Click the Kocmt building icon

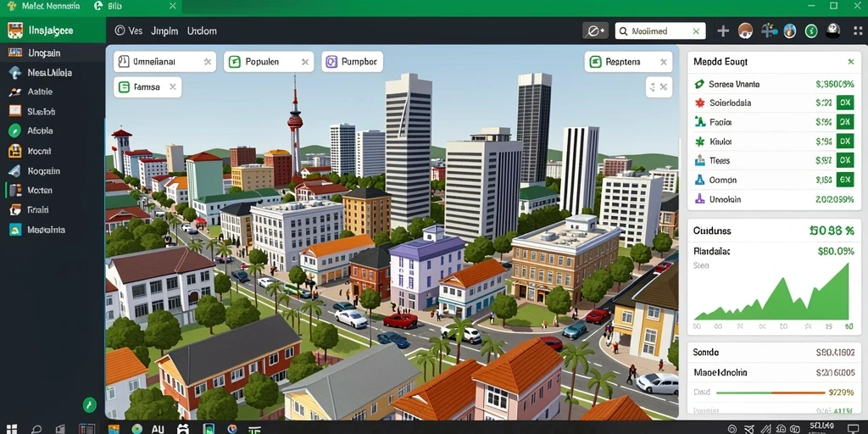coord(14,151)
